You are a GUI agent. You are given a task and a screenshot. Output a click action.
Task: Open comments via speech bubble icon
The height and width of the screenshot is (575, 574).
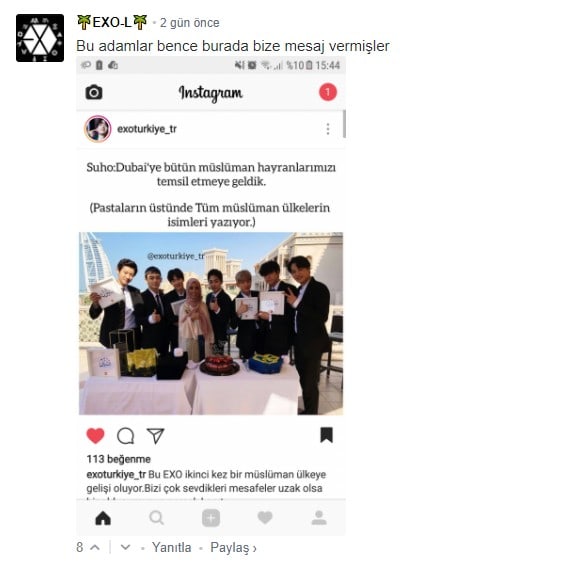click(125, 436)
